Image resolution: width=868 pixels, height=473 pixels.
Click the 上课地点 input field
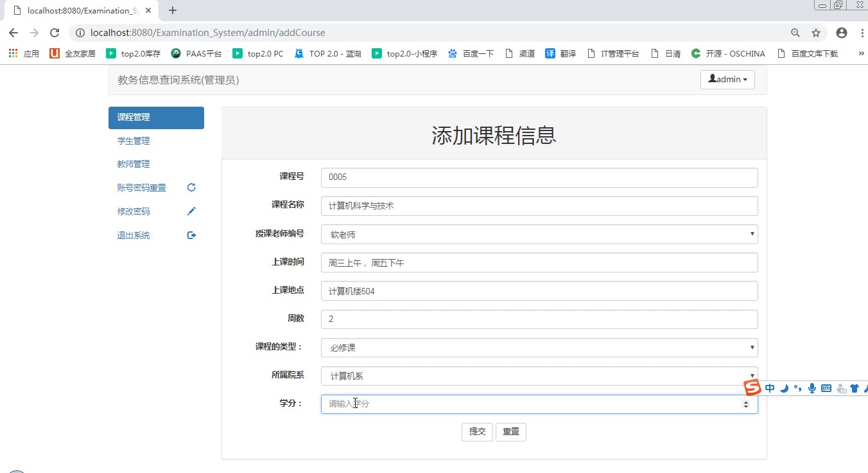point(539,290)
